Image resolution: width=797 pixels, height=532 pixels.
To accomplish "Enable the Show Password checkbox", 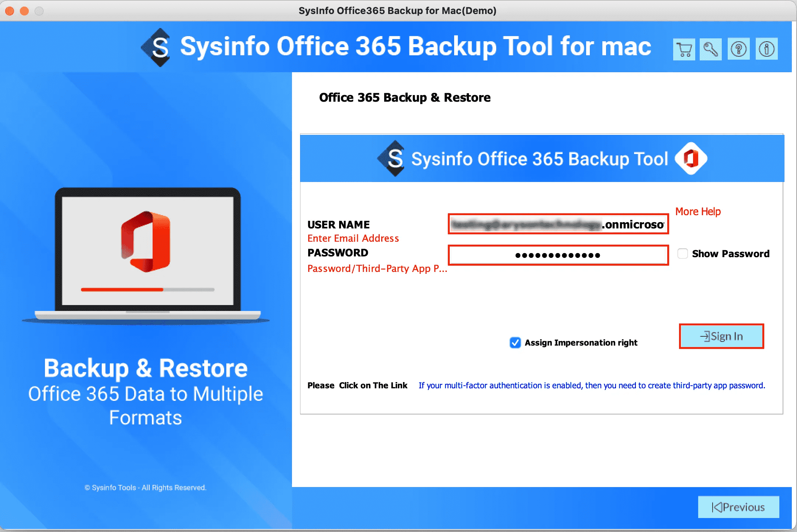I will pyautogui.click(x=682, y=253).
